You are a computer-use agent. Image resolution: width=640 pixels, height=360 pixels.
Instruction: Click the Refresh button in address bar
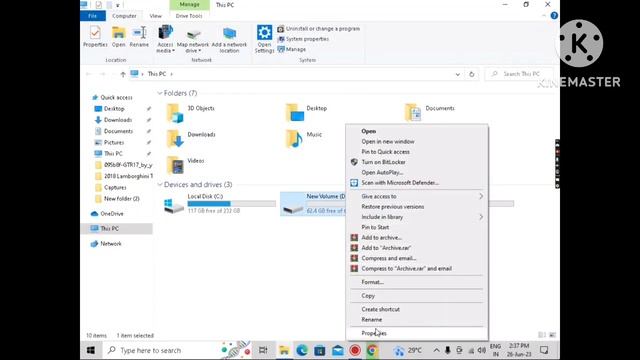[x=471, y=74]
